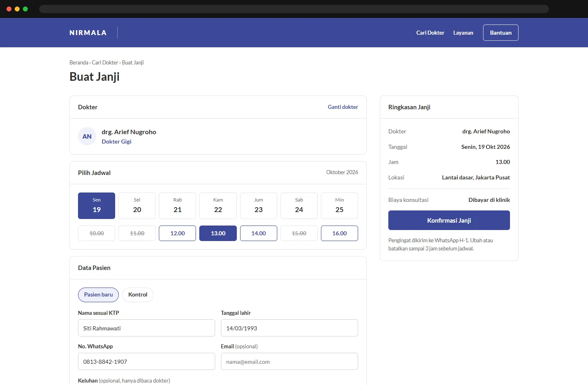Click the unavailable 10.00 slot

coord(96,233)
